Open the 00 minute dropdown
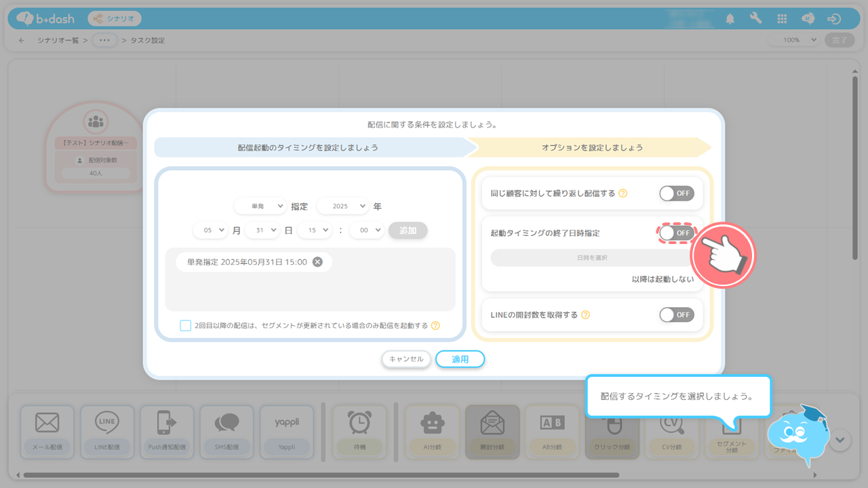868x488 pixels. click(x=367, y=230)
